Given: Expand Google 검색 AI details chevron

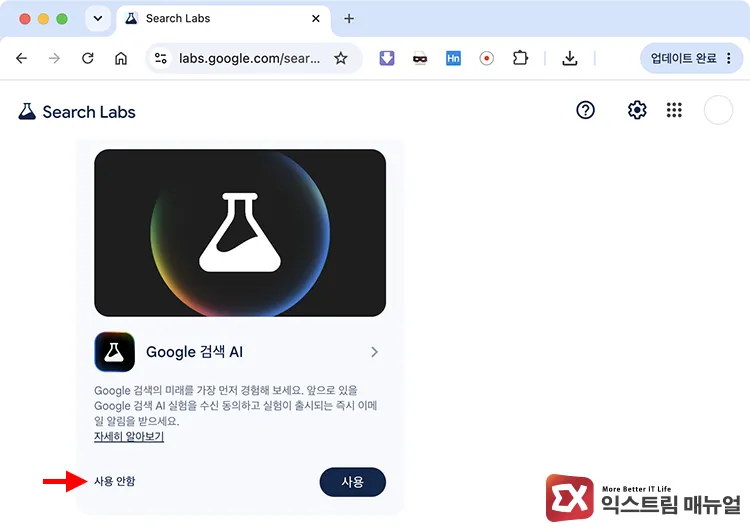Looking at the screenshot, I should click(374, 352).
